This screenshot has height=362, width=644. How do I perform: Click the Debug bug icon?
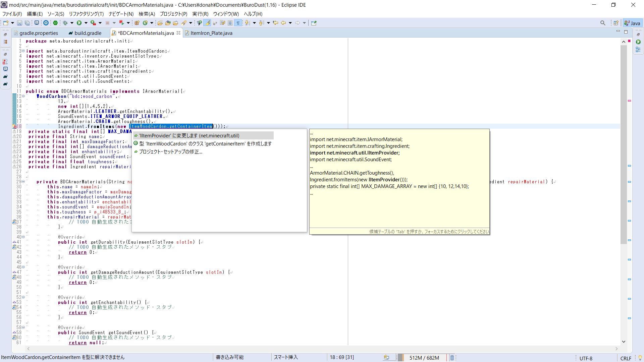point(65,23)
